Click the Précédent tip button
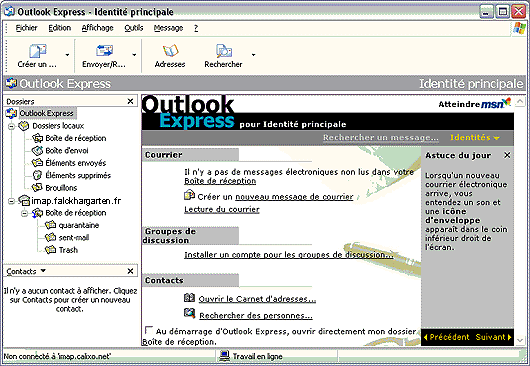The height and width of the screenshot is (366, 530). click(446, 337)
